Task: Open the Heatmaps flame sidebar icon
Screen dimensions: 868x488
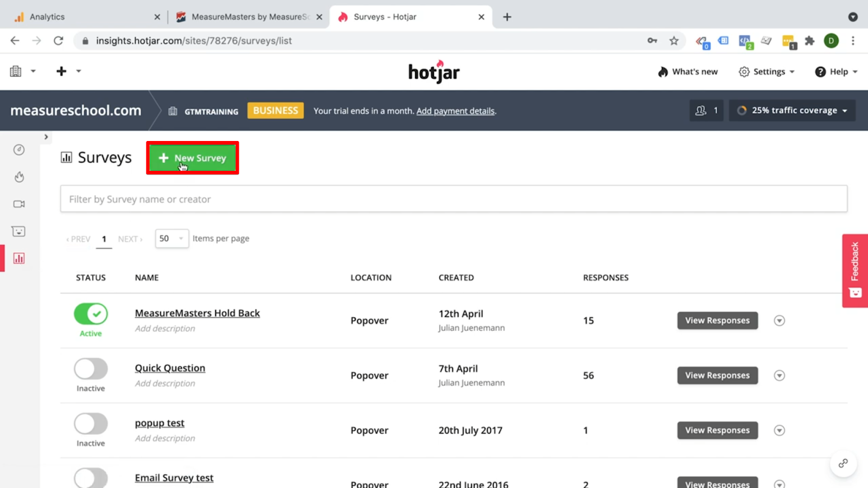Action: [19, 177]
